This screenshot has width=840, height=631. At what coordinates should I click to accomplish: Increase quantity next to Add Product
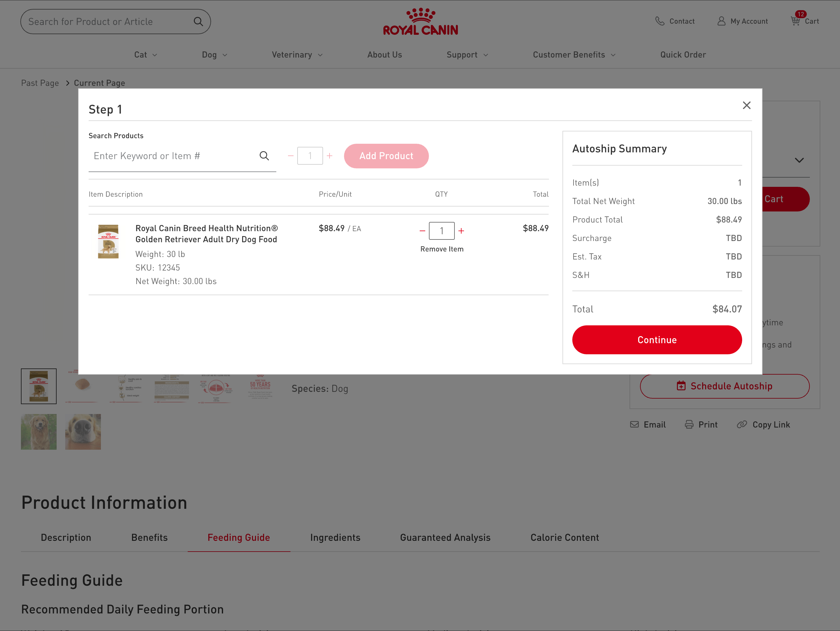point(330,156)
